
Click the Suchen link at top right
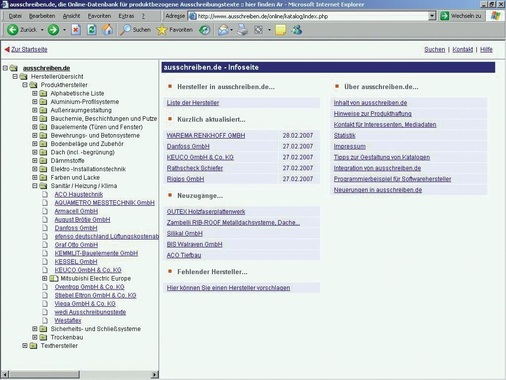[434, 49]
